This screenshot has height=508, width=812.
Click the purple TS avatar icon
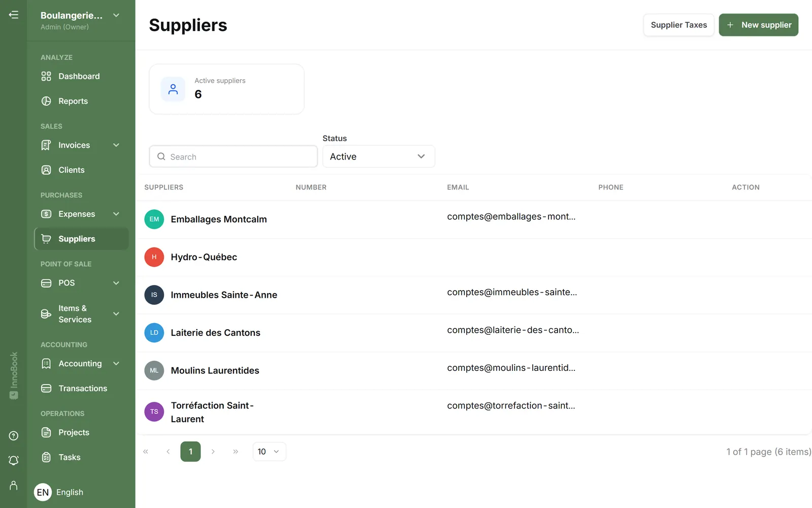[154, 411]
